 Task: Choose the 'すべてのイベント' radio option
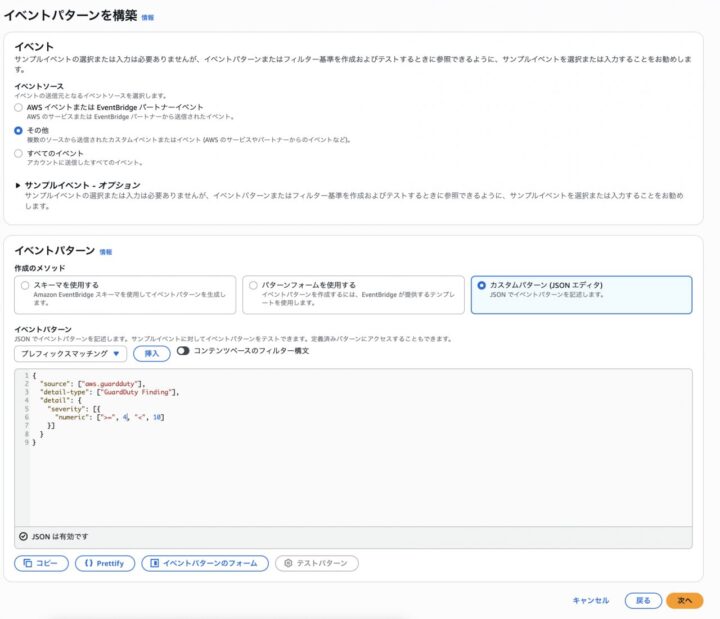click(x=18, y=154)
